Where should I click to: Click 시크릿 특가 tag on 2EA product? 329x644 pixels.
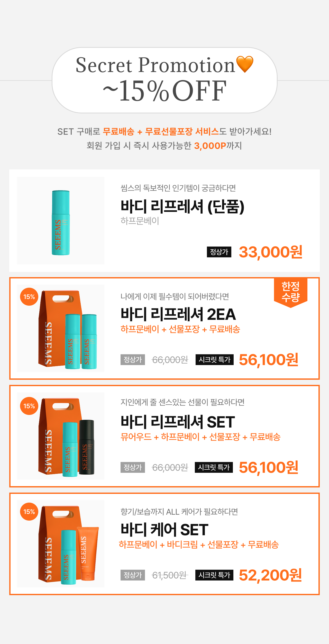[x=214, y=360]
